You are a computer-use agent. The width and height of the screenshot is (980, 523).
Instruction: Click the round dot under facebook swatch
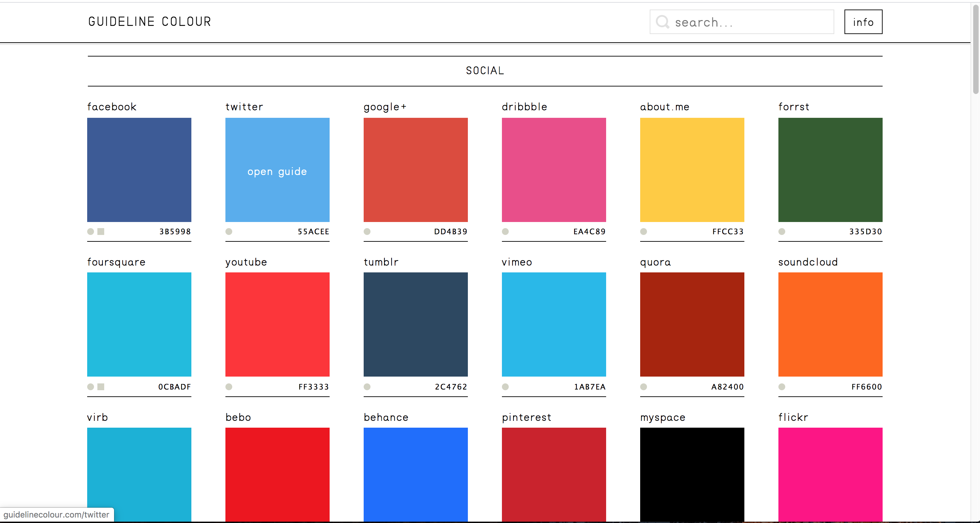[91, 231]
